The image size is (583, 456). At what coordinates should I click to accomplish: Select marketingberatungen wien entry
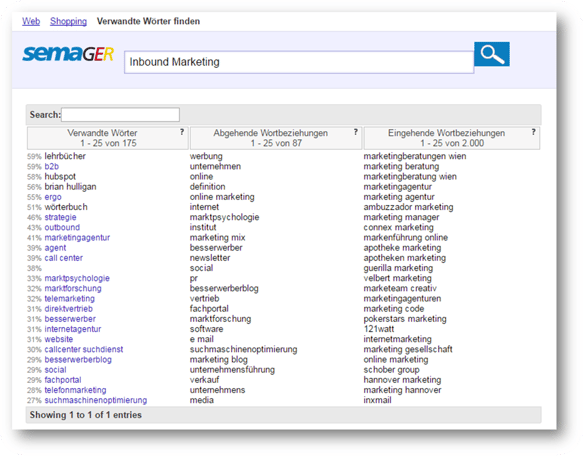tap(415, 156)
